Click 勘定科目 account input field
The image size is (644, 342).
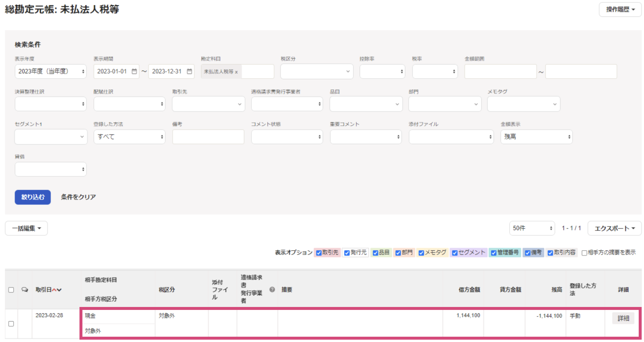click(257, 72)
